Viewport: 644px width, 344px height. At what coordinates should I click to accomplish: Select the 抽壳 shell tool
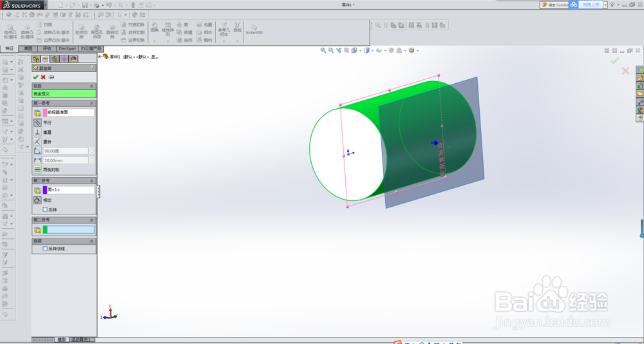[184, 40]
